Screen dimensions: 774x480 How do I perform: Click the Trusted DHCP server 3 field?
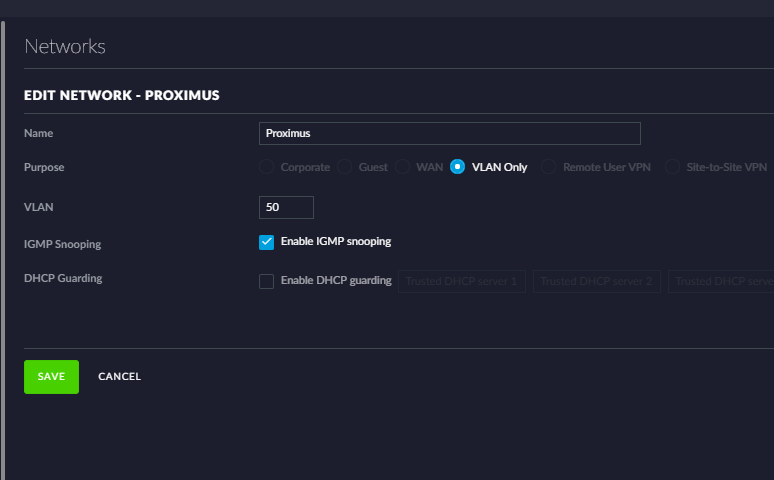(x=721, y=281)
